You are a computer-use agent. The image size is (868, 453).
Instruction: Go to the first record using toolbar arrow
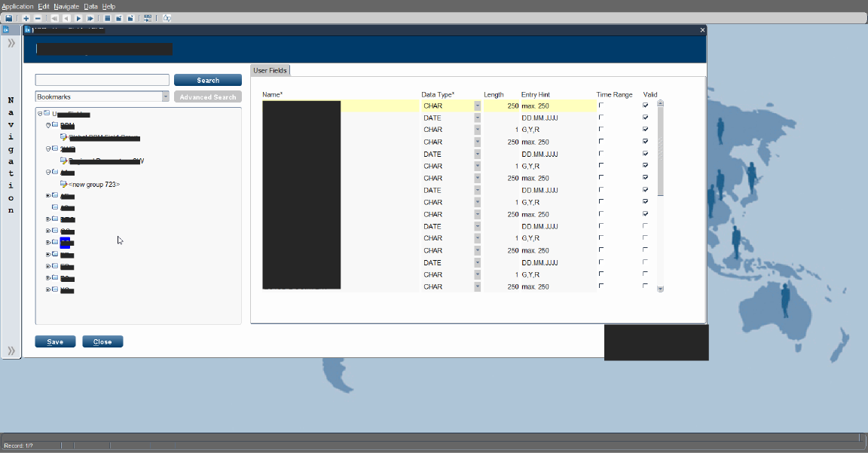pyautogui.click(x=55, y=17)
